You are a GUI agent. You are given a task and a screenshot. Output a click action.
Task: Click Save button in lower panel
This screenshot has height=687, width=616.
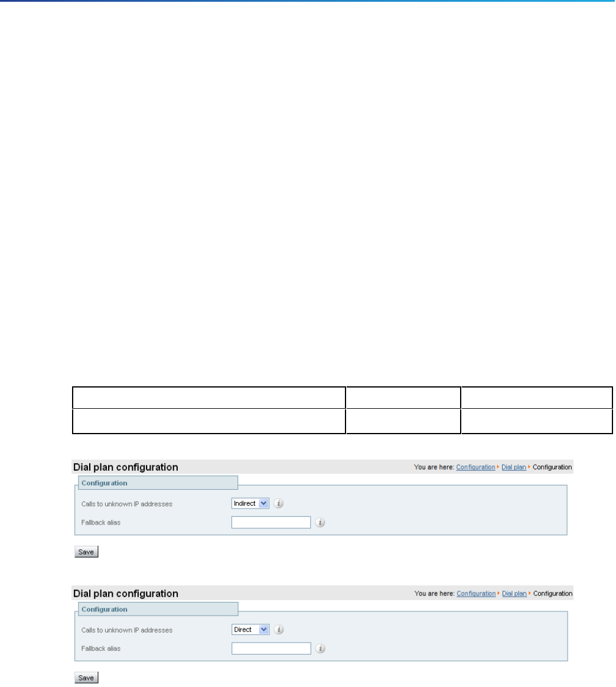[86, 678]
